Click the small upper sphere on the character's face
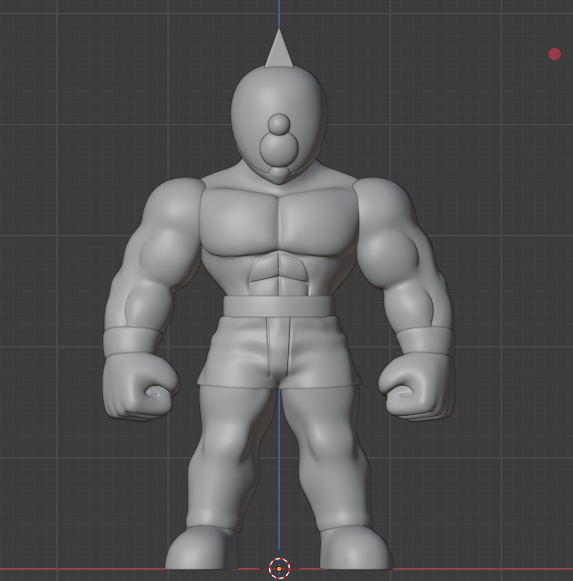 (279, 124)
